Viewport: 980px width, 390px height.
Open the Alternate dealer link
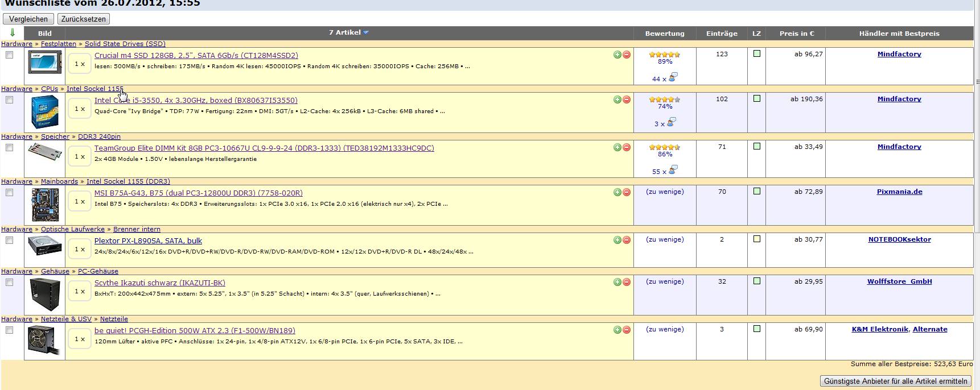[930, 329]
